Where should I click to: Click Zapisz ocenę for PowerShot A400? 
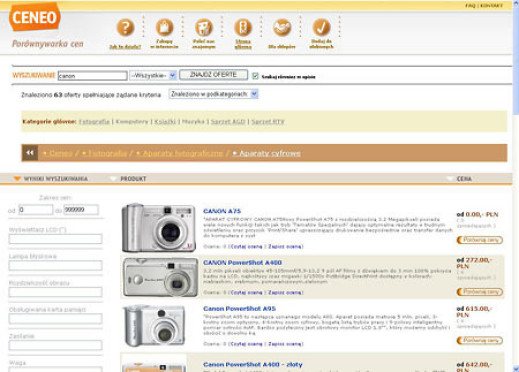pos(285,293)
